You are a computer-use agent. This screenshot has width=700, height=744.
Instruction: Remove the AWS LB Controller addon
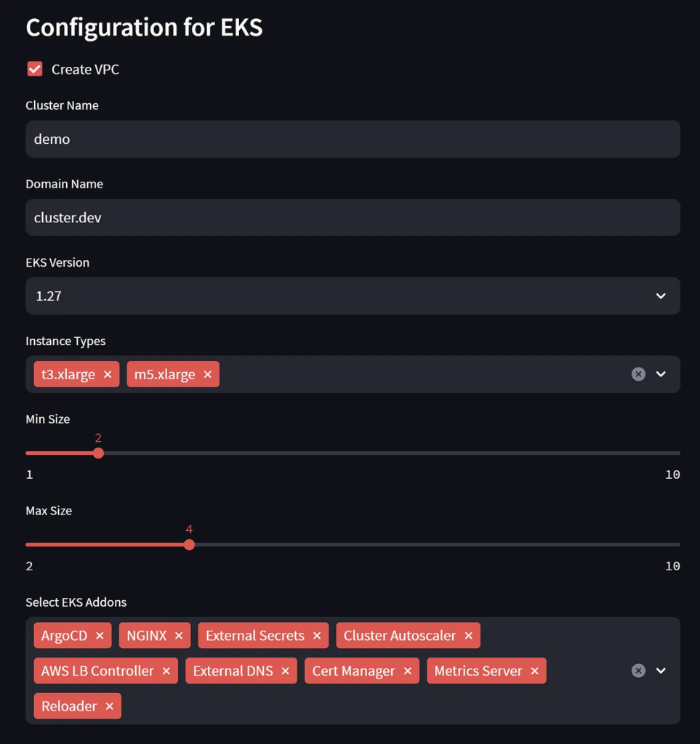click(166, 671)
